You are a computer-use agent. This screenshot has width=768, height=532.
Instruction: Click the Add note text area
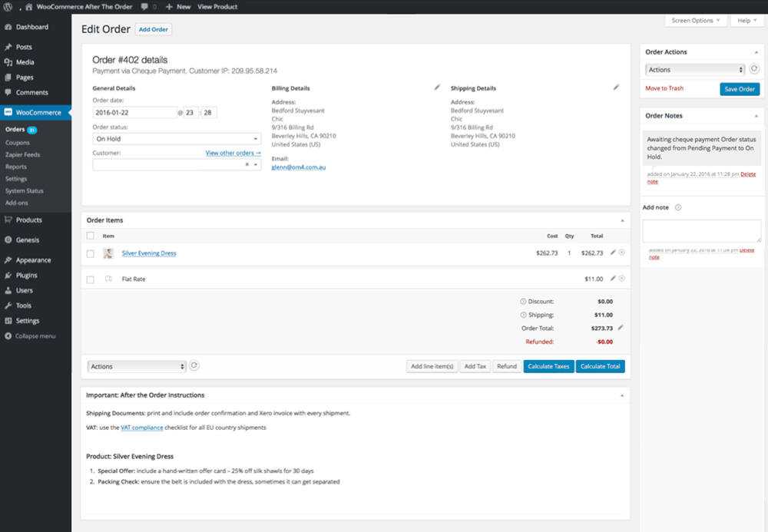[702, 230]
